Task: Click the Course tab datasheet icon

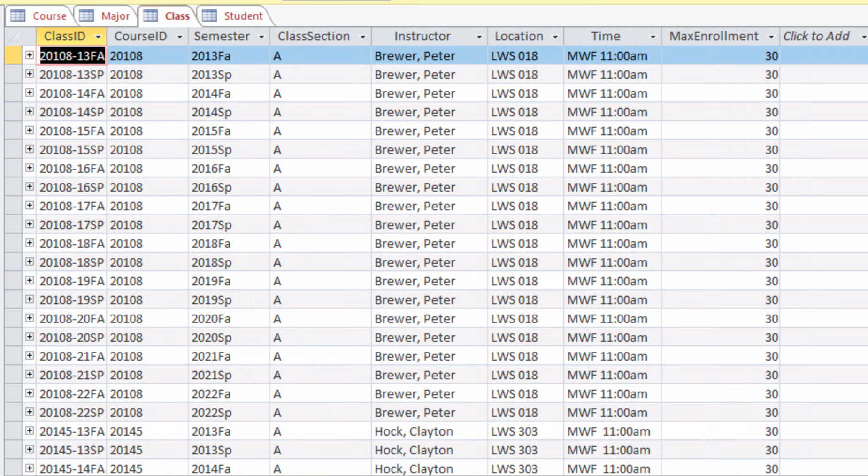Action: click(x=18, y=15)
